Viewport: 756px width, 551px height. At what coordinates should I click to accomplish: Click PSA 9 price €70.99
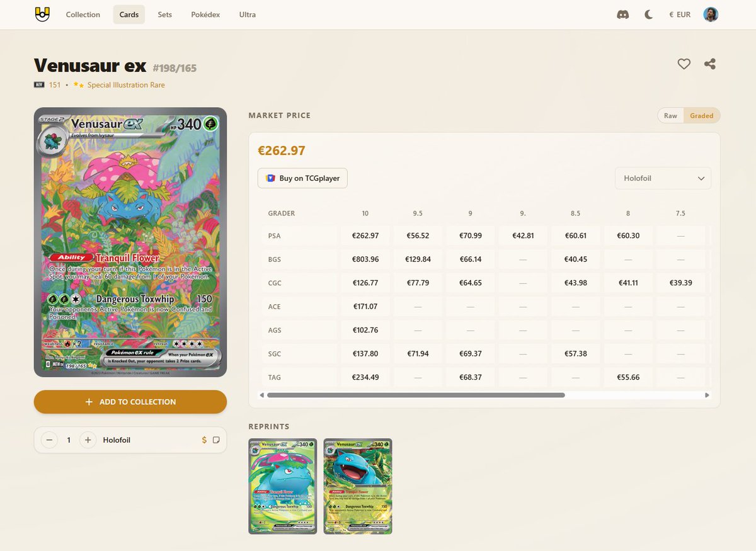pyautogui.click(x=470, y=236)
